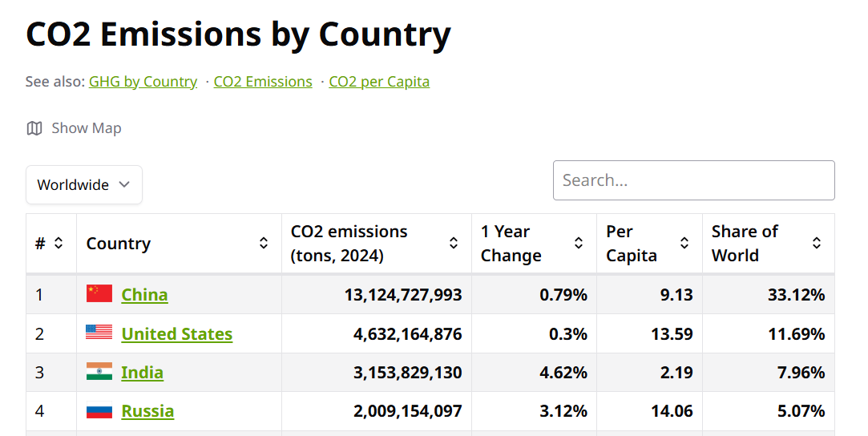The height and width of the screenshot is (436, 868).
Task: Click the China flag icon
Action: [99, 294]
